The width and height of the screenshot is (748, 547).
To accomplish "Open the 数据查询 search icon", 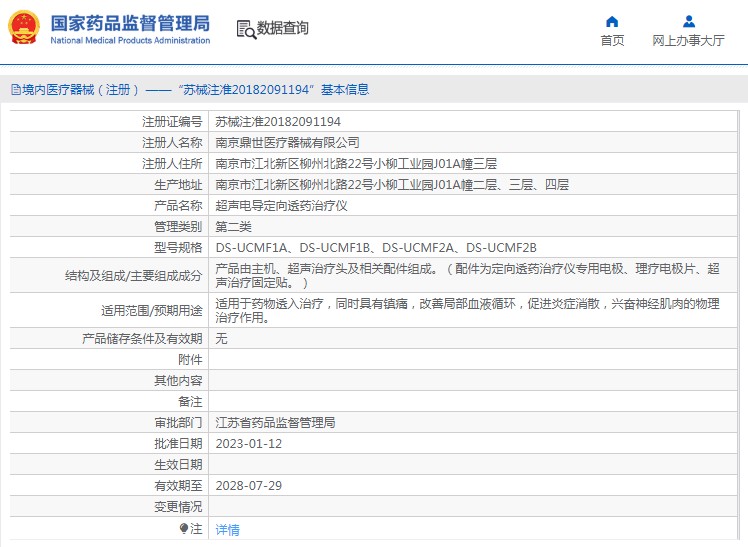I will point(246,29).
